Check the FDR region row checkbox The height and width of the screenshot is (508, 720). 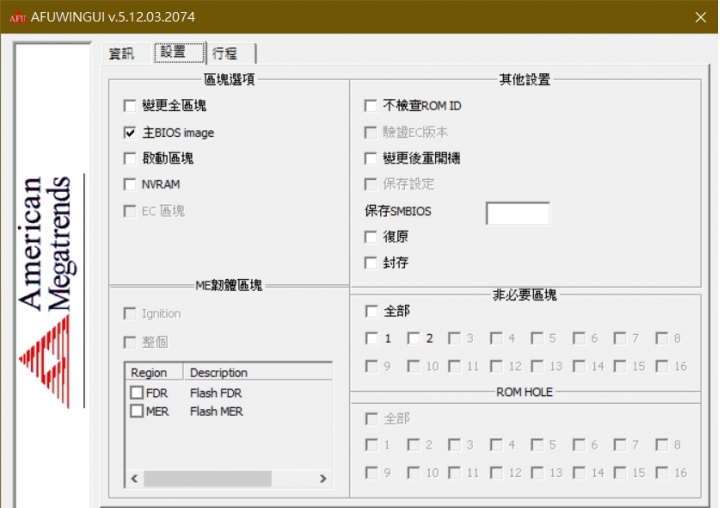point(137,393)
